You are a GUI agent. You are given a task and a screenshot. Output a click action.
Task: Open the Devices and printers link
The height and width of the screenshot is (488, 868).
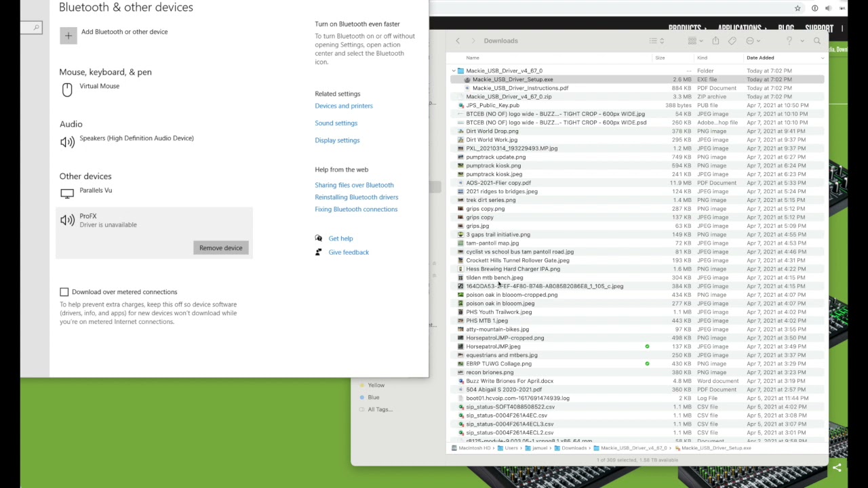344,106
